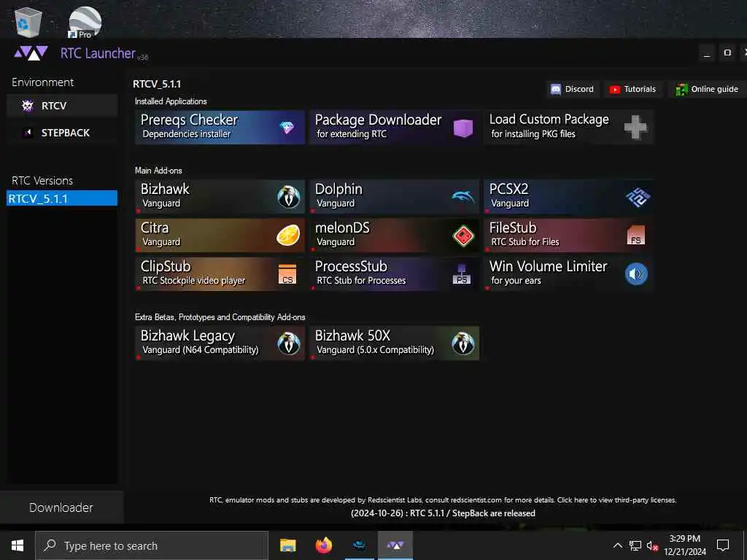This screenshot has width=747, height=560.
Task: Select RTCV_5.1.1 in RTC Versions list
Action: pos(62,198)
